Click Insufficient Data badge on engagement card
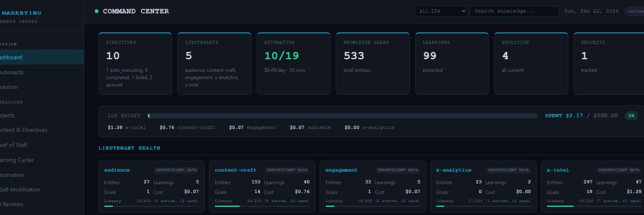The image size is (644, 215). (x=398, y=170)
